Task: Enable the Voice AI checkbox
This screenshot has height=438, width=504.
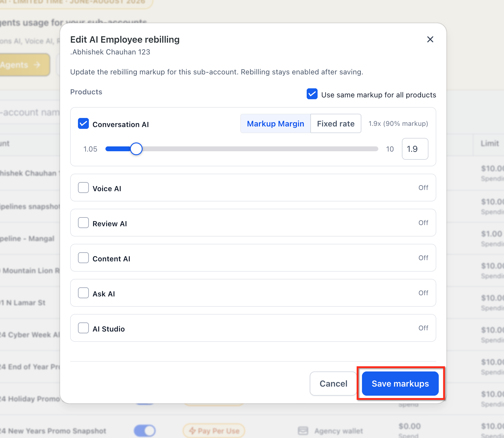Action: [83, 188]
